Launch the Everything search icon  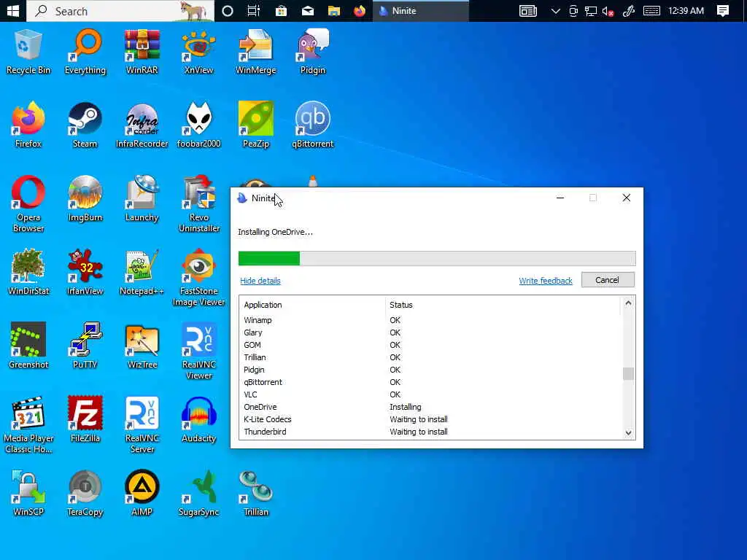click(85, 52)
